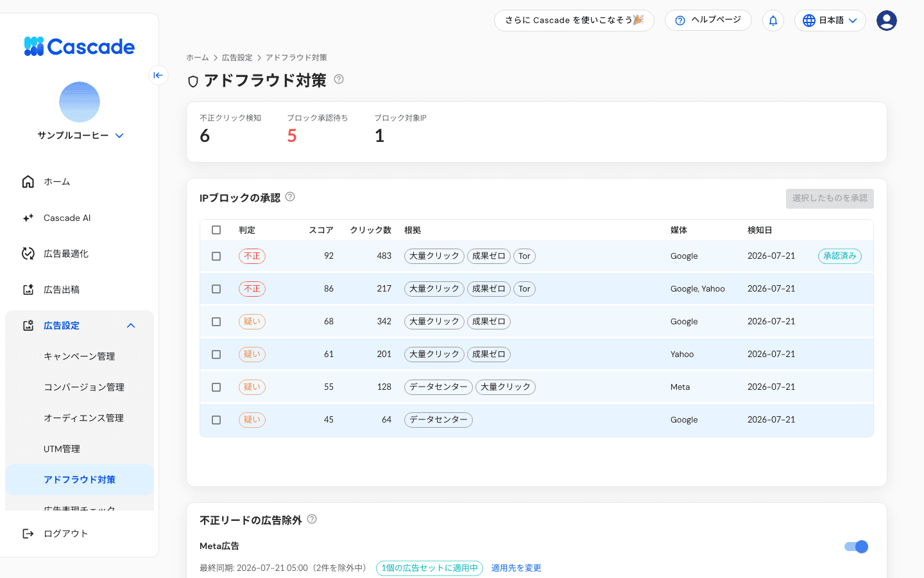Click 広告設定 in the breadcrumb
This screenshot has height=578, width=924.
tap(237, 58)
